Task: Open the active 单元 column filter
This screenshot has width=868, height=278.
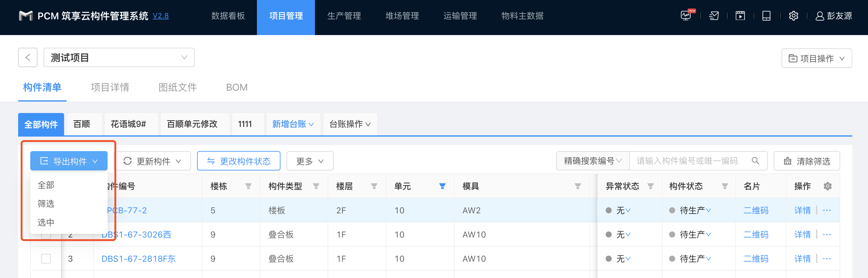Action: (442, 186)
